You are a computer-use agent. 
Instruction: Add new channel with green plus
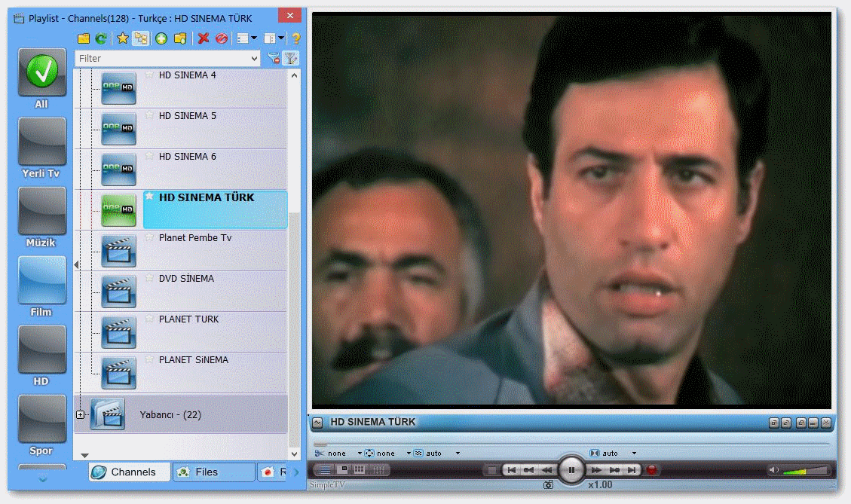pyautogui.click(x=161, y=38)
